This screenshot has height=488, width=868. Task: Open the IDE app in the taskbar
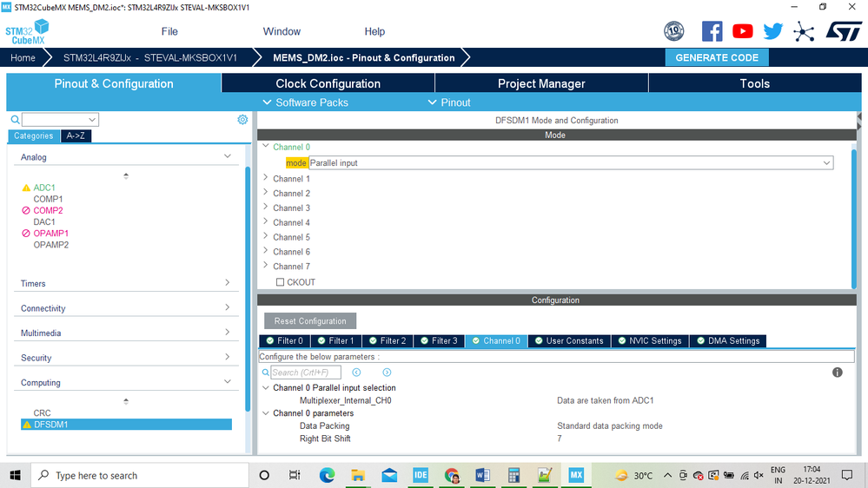click(421, 475)
